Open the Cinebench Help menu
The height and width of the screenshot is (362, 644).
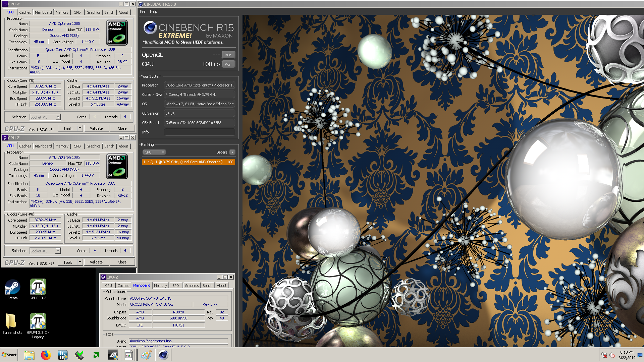[153, 11]
